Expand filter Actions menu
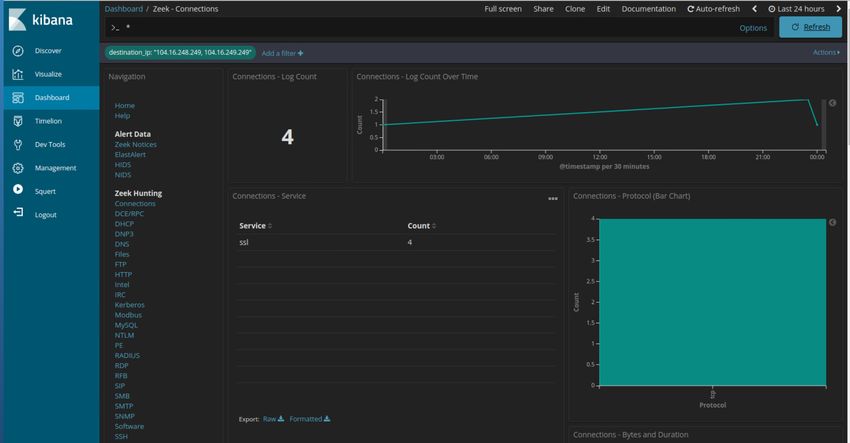The height and width of the screenshot is (443, 850). pyautogui.click(x=826, y=53)
